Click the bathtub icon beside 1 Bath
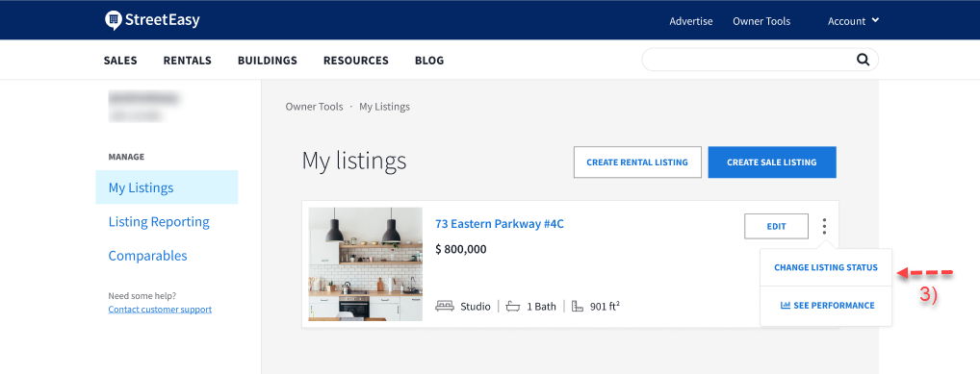Viewport: 980px width, 374px height. [512, 307]
